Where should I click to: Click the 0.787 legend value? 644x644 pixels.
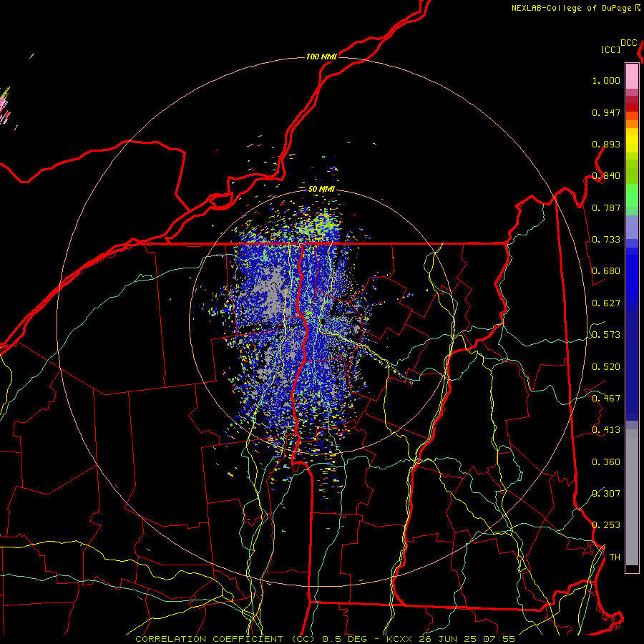tap(606, 208)
